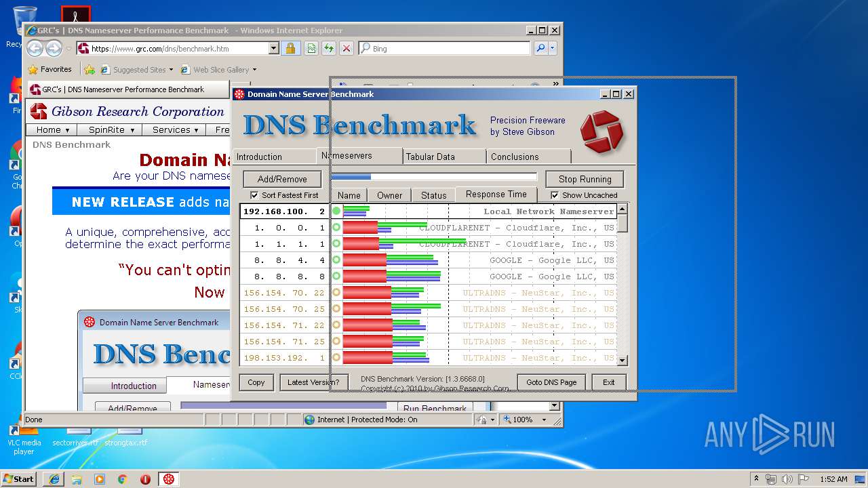The image size is (868, 488).
Task: Click the volume speaker tray icon
Action: tap(787, 479)
